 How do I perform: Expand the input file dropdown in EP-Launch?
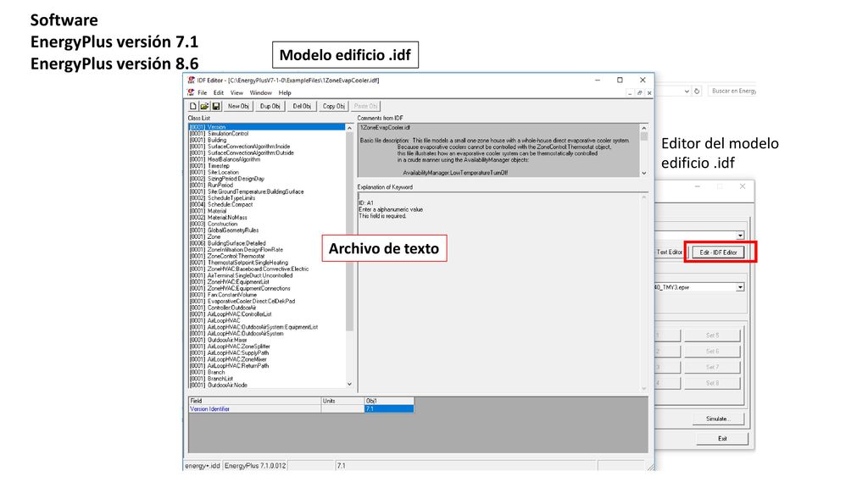tap(740, 236)
